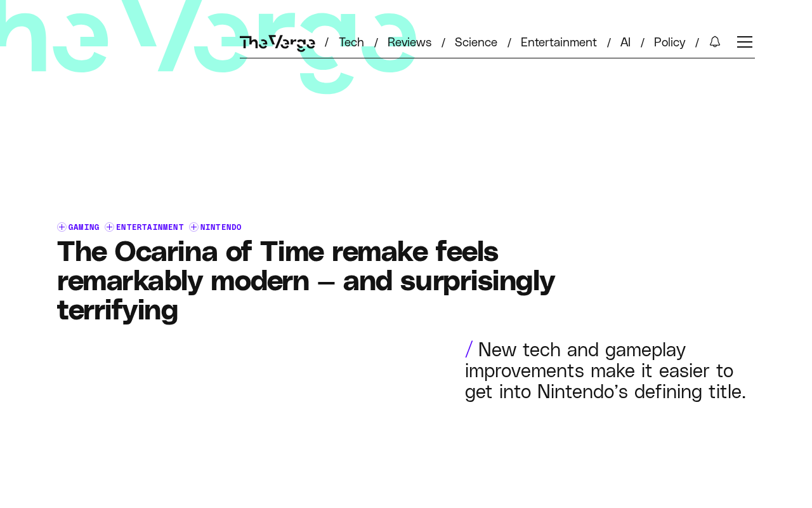The width and height of the screenshot is (812, 508).
Task: Open the Policy section
Action: click(669, 42)
